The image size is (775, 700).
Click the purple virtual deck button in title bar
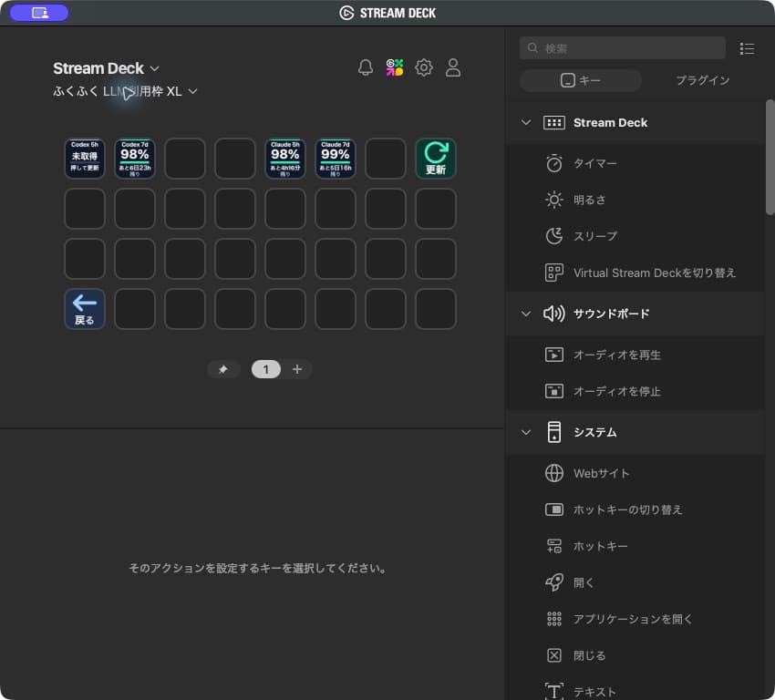pyautogui.click(x=39, y=13)
